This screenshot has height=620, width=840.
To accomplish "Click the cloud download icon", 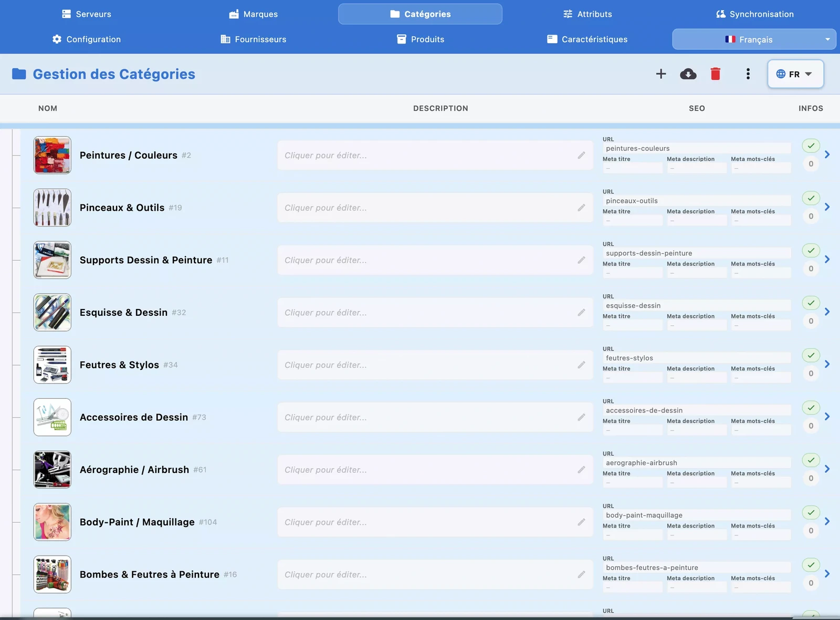I will (688, 74).
